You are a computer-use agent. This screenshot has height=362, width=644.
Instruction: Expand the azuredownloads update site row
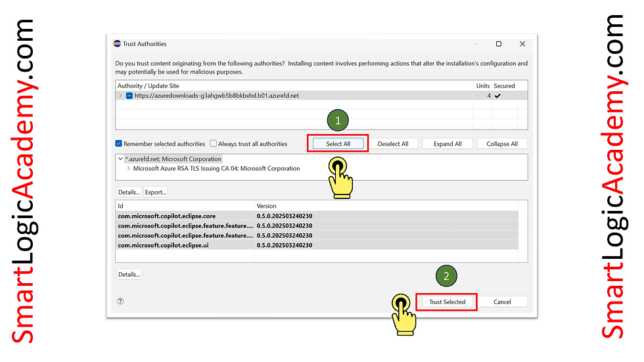click(120, 96)
